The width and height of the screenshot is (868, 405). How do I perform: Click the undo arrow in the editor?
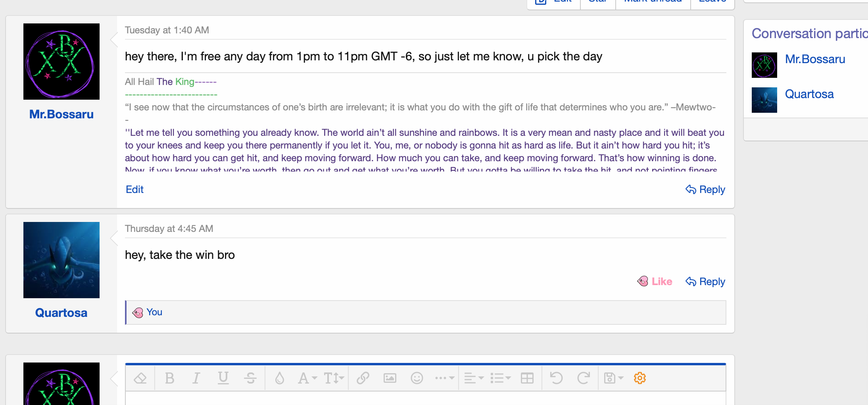[x=556, y=378]
